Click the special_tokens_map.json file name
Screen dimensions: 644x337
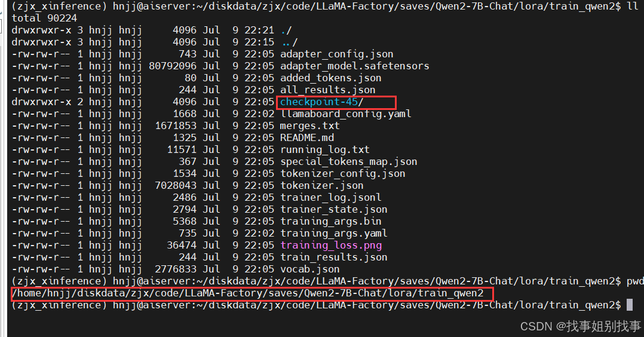pos(349,161)
